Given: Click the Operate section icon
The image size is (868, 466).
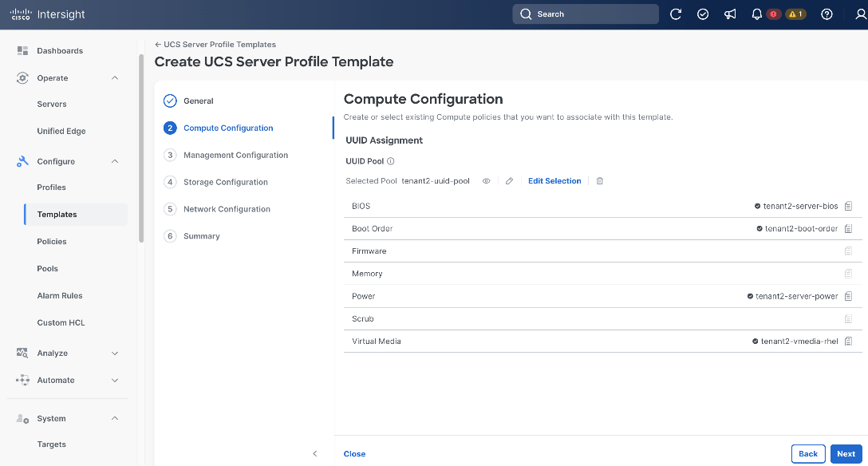Looking at the screenshot, I should pyautogui.click(x=22, y=78).
